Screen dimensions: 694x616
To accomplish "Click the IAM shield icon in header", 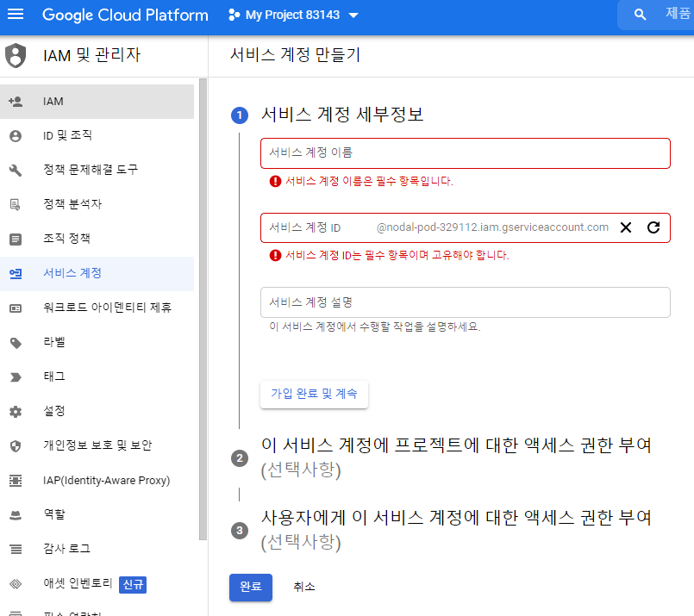I will pyautogui.click(x=16, y=56).
